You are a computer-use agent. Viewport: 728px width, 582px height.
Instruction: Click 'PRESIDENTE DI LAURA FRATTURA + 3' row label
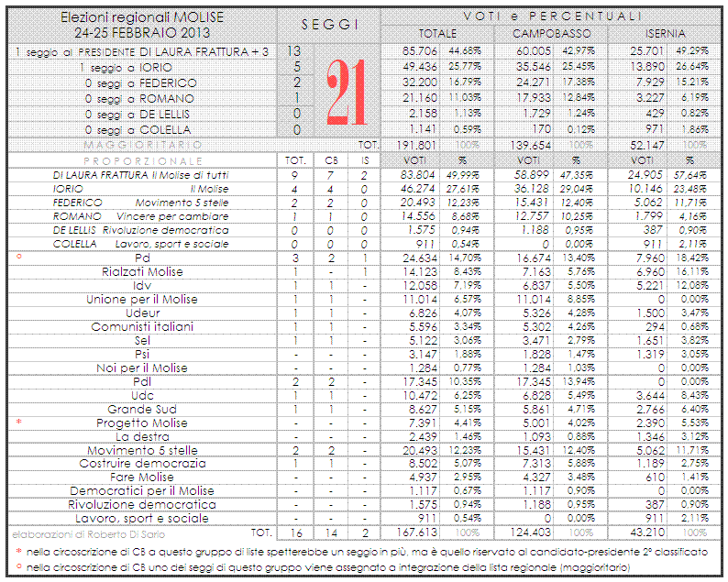173,52
